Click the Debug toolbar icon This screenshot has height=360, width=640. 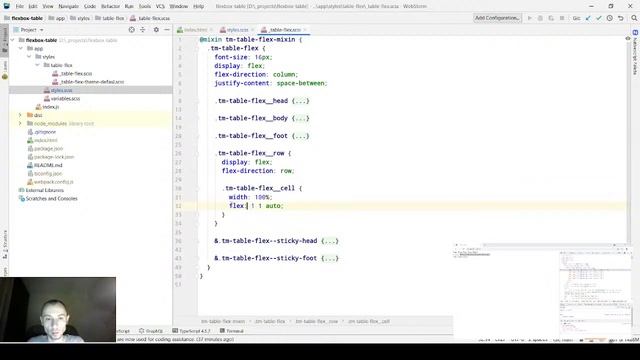540,18
